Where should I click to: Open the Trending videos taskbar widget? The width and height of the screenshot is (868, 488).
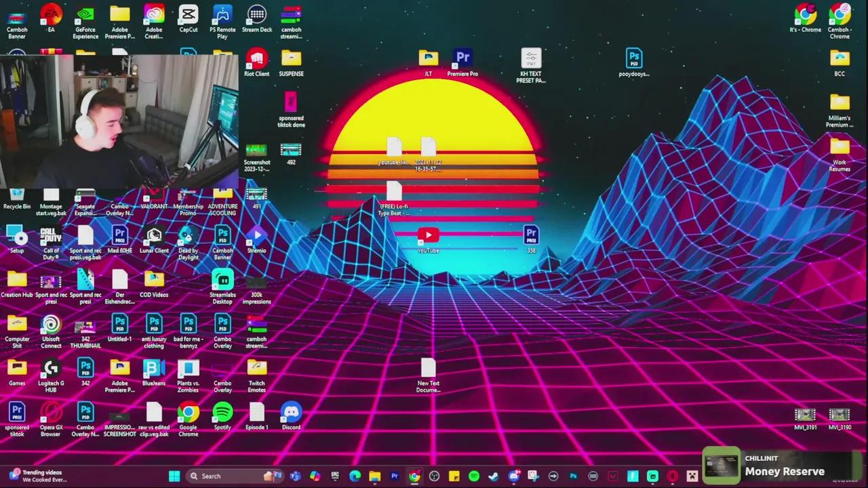[37, 476]
